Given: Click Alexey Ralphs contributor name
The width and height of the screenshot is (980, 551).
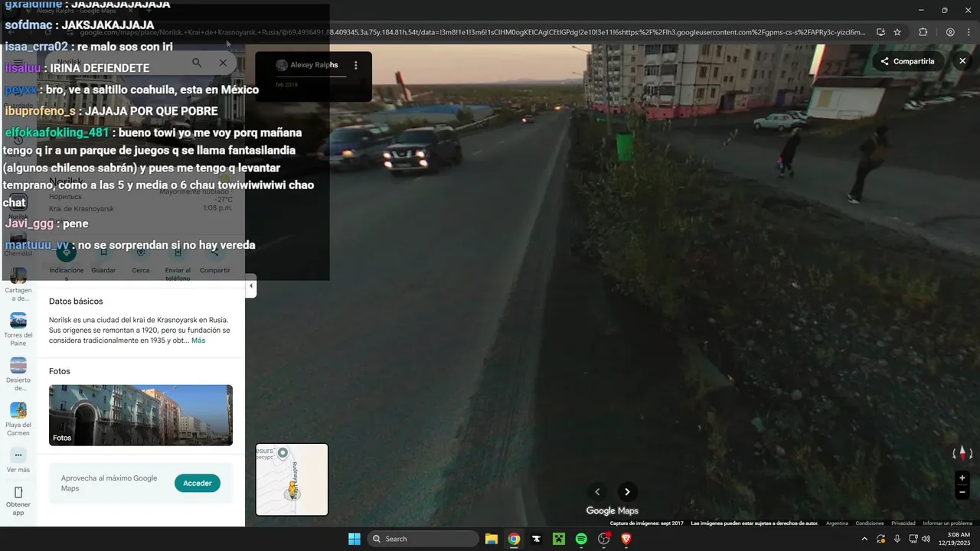Looking at the screenshot, I should pos(314,65).
